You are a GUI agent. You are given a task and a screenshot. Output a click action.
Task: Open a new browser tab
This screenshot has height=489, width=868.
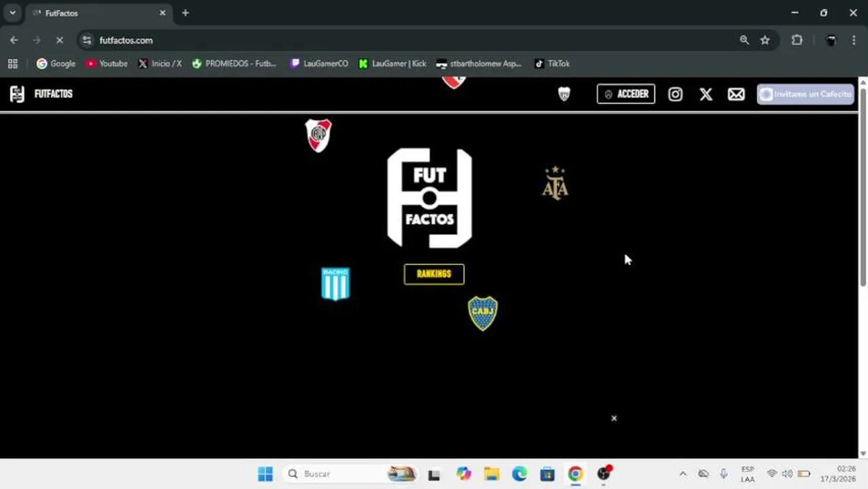coord(185,13)
